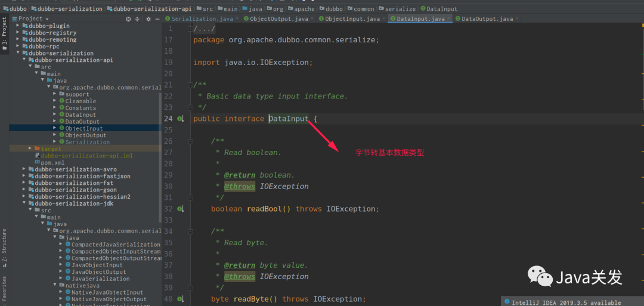Select dubbo-serialization-api.iml file
644x306 pixels.
[x=84, y=156]
